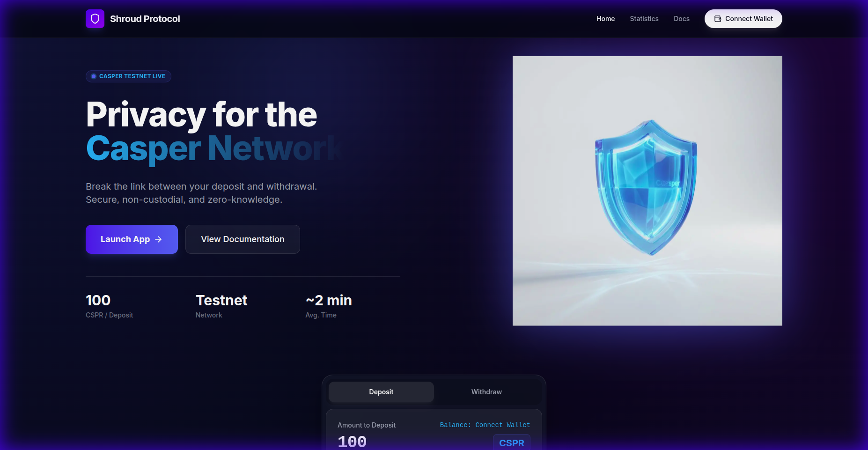The width and height of the screenshot is (868, 450).
Task: Click the purple Shroud Protocol shield logo
Action: [95, 19]
